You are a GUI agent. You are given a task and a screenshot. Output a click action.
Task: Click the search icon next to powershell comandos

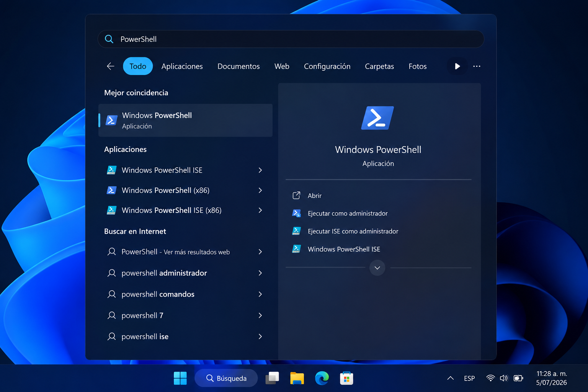(x=111, y=294)
